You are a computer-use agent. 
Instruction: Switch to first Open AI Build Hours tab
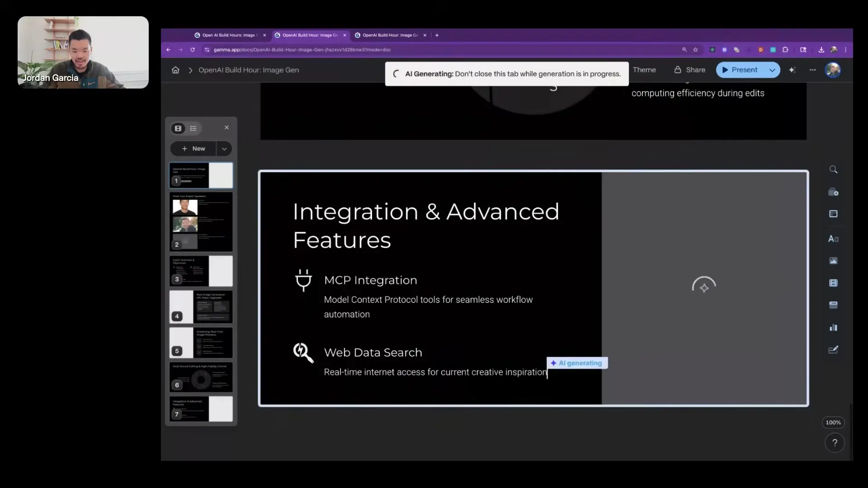point(228,35)
